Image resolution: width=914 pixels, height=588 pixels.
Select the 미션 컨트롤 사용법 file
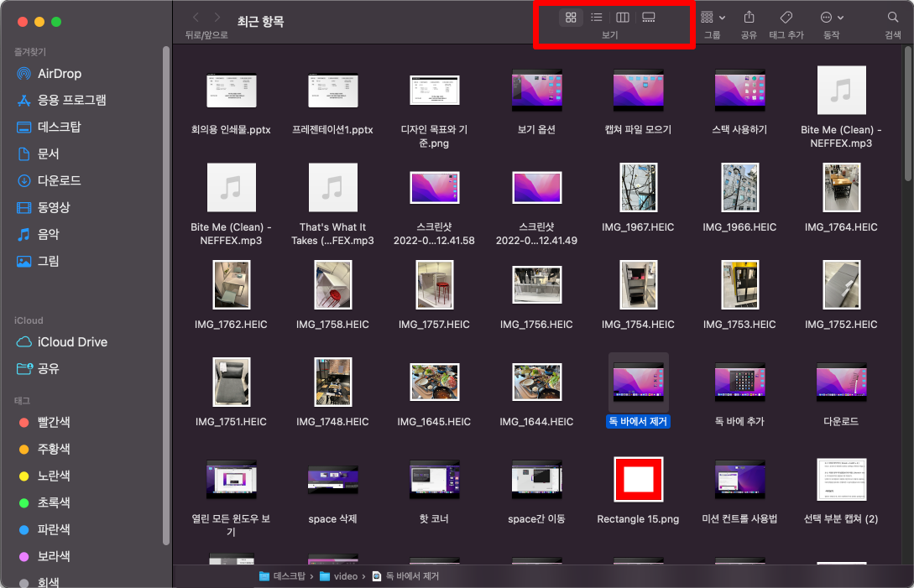click(x=739, y=480)
